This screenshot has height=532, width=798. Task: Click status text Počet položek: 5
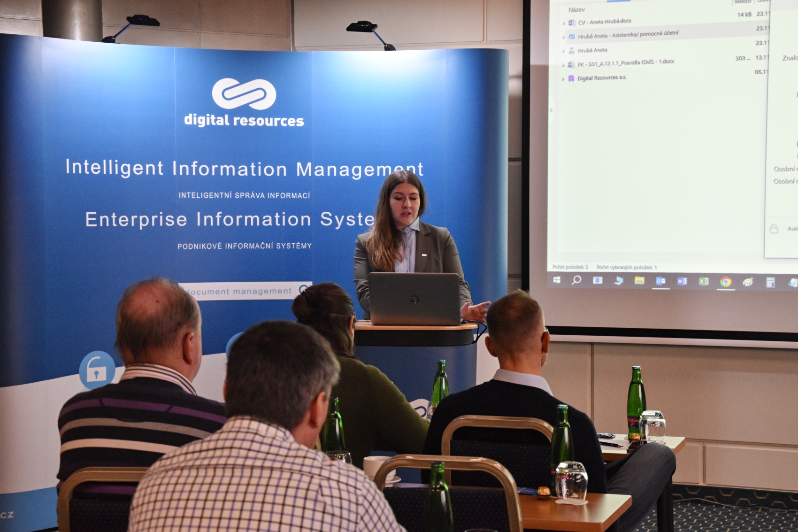(x=570, y=267)
